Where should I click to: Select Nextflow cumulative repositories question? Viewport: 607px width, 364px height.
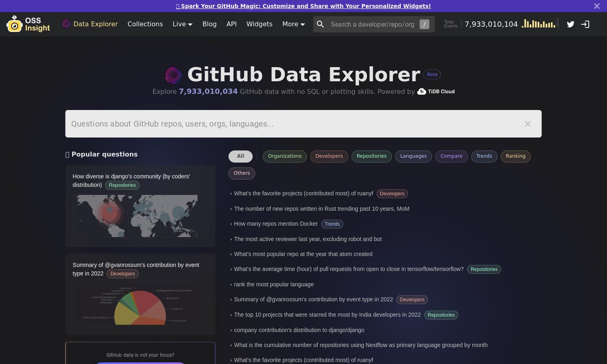pos(361,345)
